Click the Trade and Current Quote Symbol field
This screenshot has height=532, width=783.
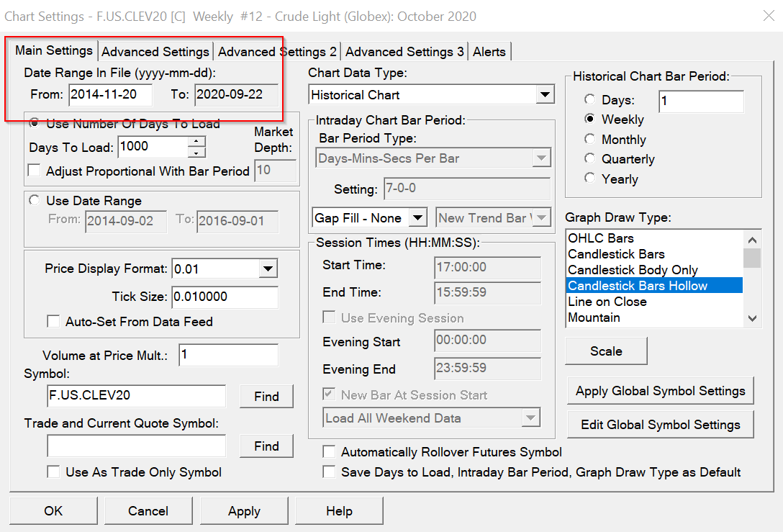point(136,446)
